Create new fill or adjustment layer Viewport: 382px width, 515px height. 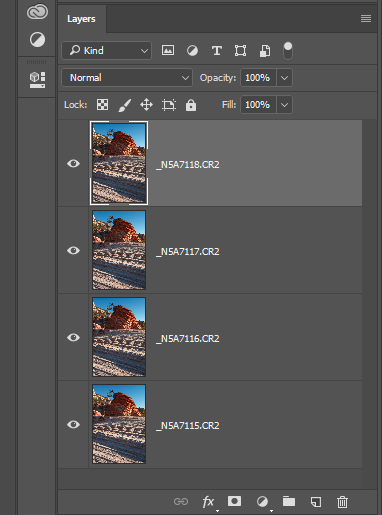pos(262,502)
